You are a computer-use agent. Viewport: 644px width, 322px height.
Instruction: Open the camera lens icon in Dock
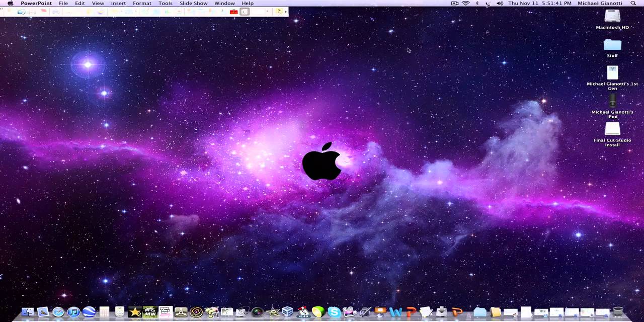coord(257,312)
